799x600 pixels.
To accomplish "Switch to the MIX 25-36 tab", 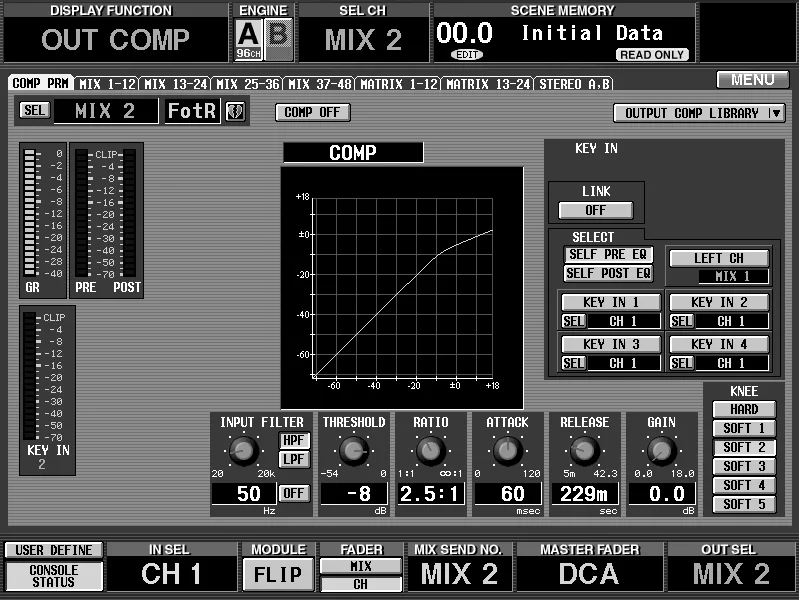I will coord(247,84).
